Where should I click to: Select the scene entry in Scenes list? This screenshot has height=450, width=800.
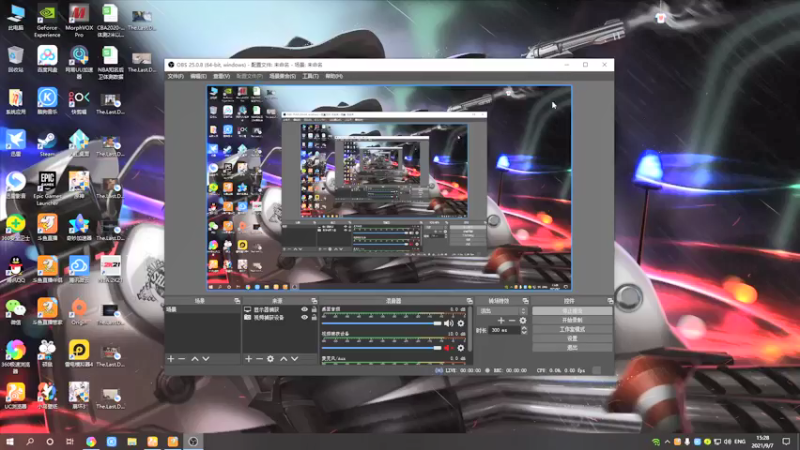click(203, 310)
